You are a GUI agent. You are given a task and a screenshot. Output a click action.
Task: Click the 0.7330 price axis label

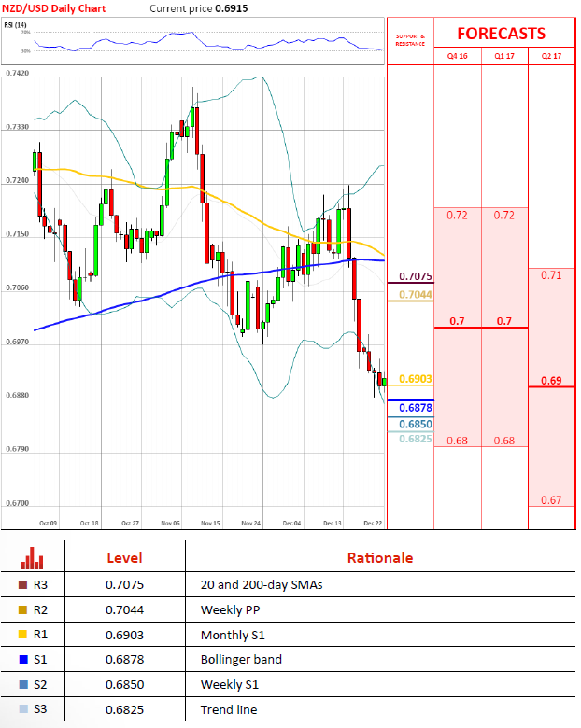point(17,127)
